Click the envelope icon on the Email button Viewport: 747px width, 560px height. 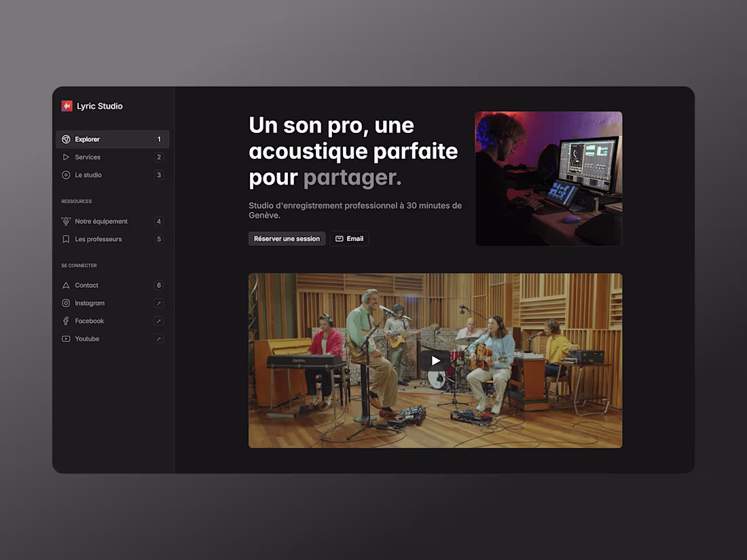tap(340, 238)
